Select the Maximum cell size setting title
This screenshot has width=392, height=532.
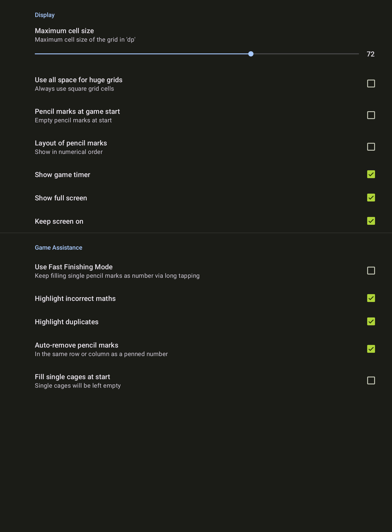click(64, 31)
